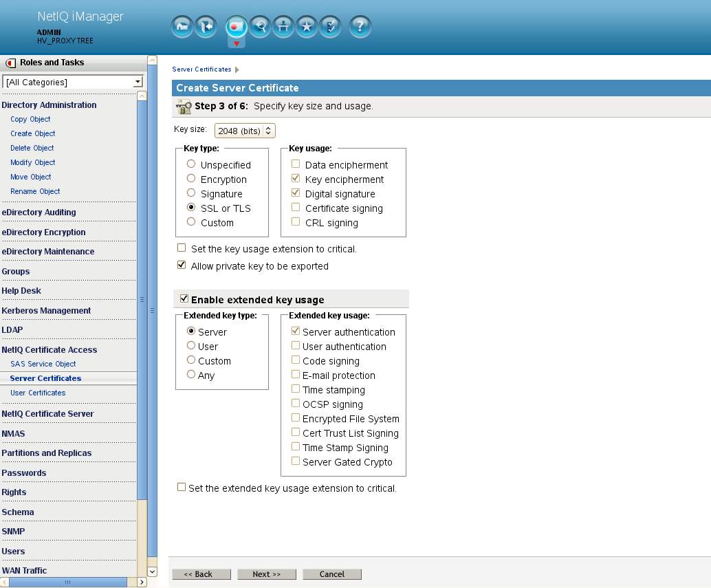Open the Configure toolbar icon
The height and width of the screenshot is (588, 711).
pyautogui.click(x=283, y=27)
